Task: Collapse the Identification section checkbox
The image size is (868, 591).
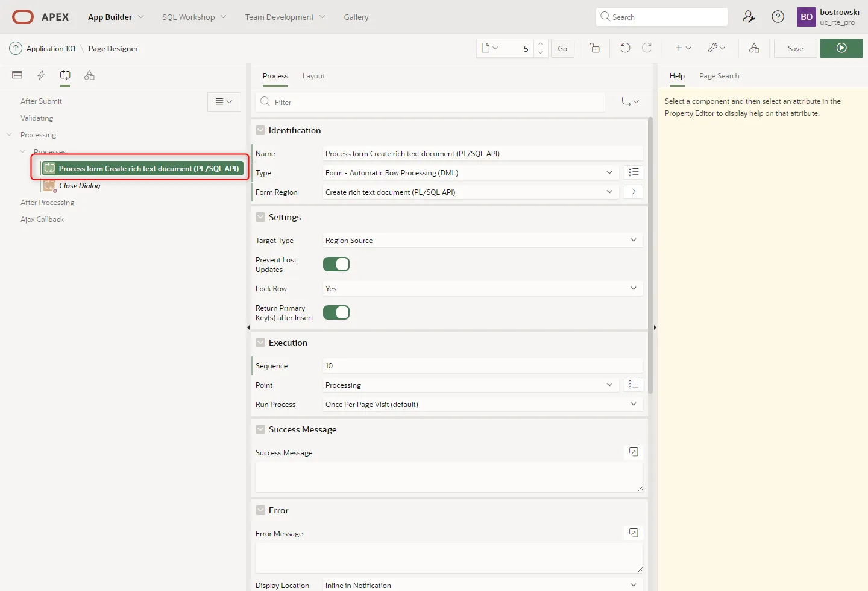Action: point(260,130)
